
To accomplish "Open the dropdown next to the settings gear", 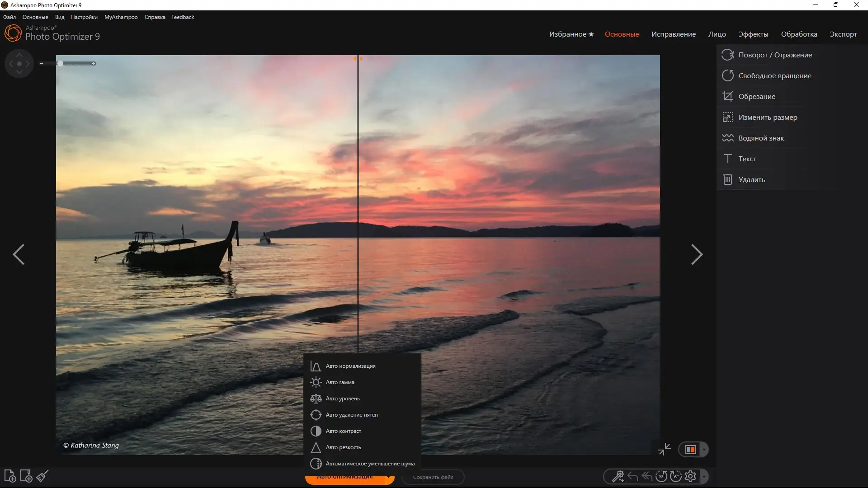I will 704,476.
